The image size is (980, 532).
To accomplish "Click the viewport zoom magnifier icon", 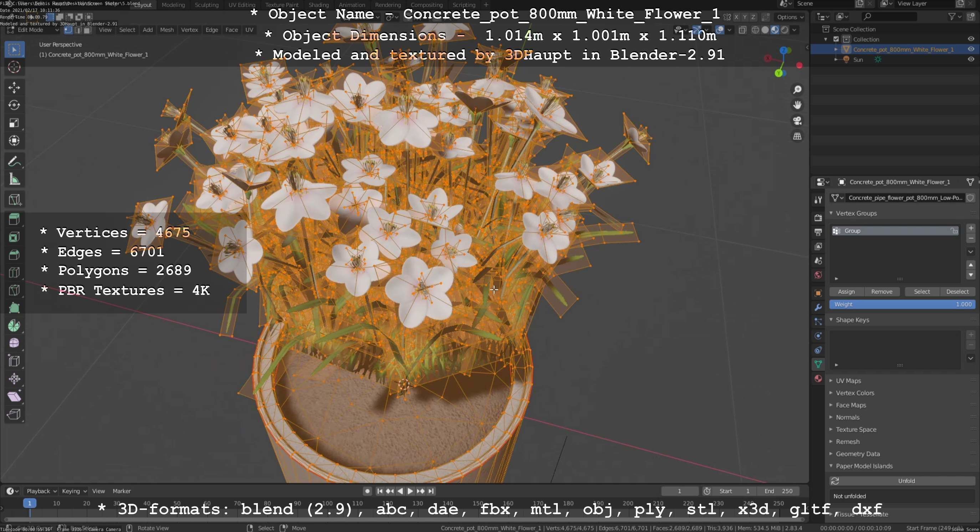I will tap(797, 89).
